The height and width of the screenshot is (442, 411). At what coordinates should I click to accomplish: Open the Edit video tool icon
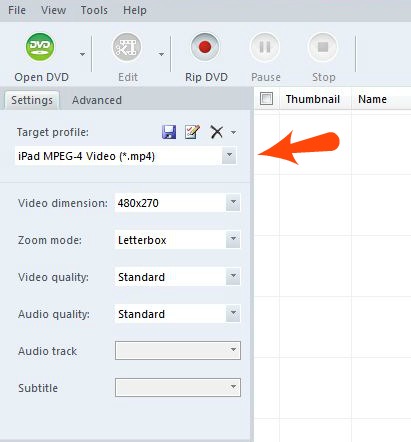pyautogui.click(x=127, y=47)
